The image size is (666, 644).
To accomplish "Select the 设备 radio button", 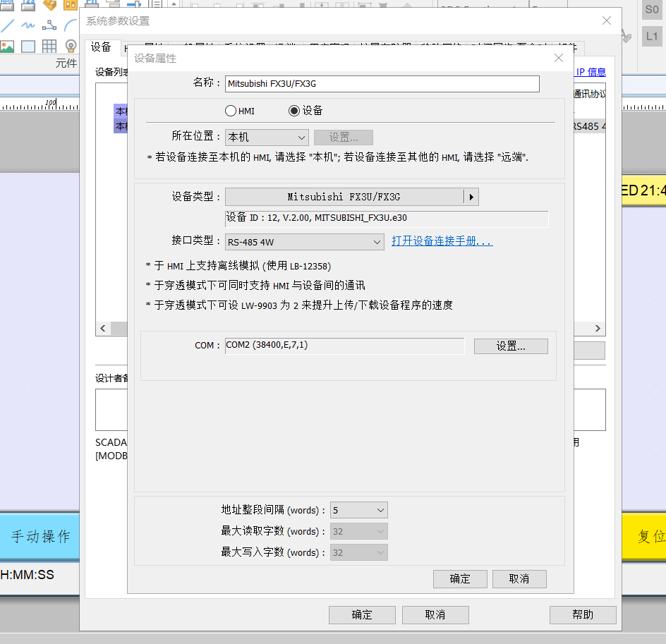I will click(294, 111).
